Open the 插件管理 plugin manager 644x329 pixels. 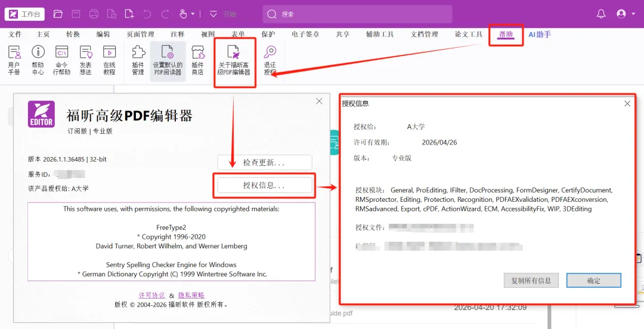click(x=138, y=60)
